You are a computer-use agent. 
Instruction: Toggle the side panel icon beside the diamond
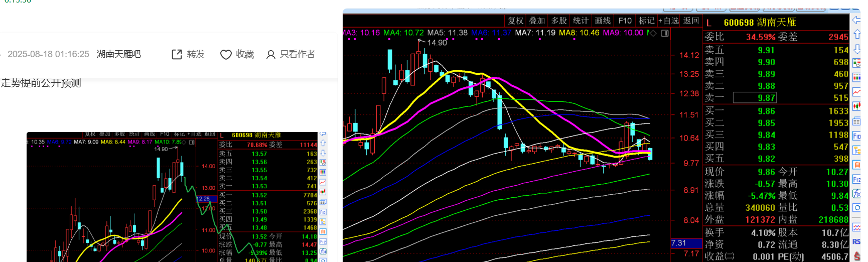[x=665, y=33]
